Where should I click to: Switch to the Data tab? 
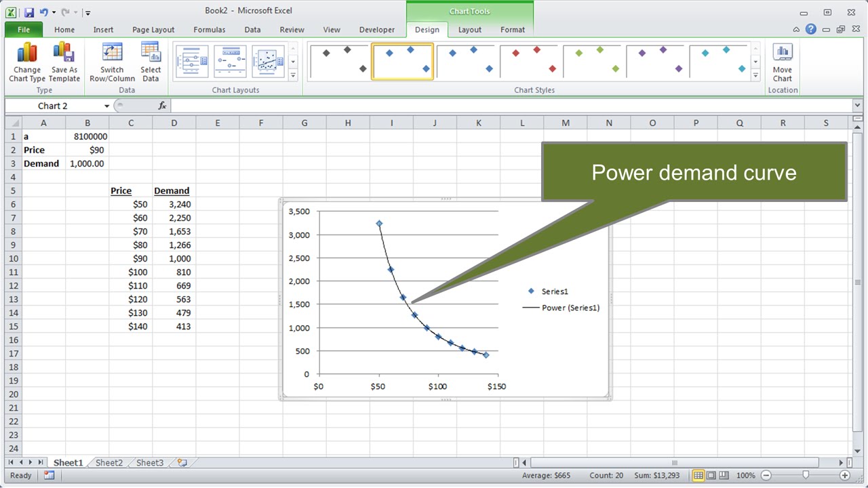(x=252, y=30)
